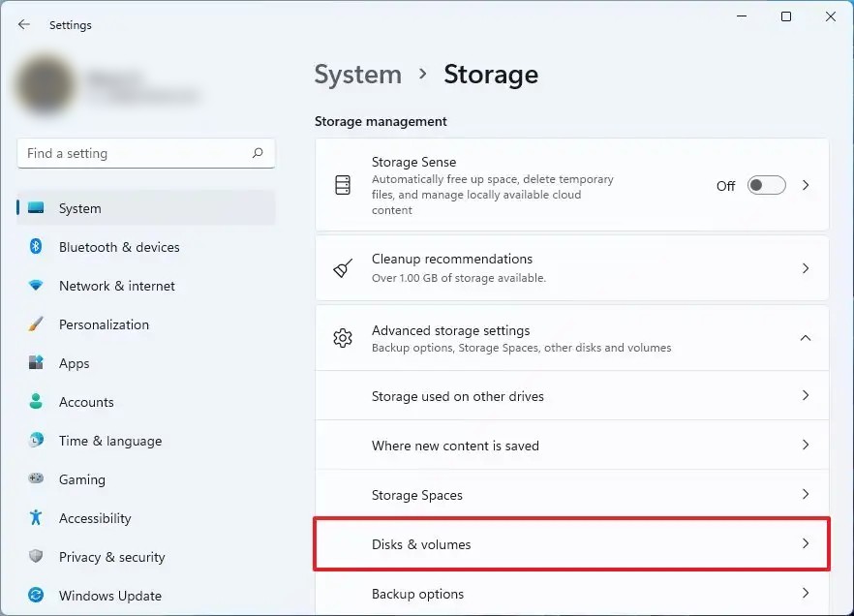
Task: Click the Cleanup recommendations title
Action: coord(452,259)
